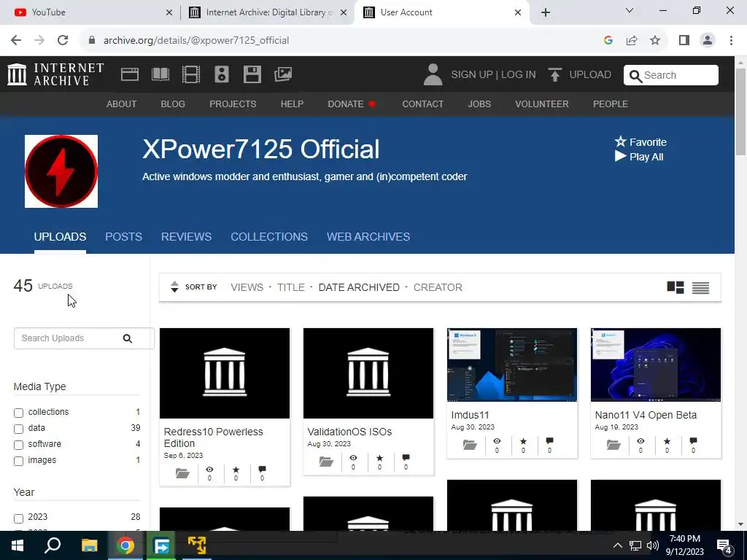
Task: Open Chrome profile avatar icon
Action: [x=708, y=41]
